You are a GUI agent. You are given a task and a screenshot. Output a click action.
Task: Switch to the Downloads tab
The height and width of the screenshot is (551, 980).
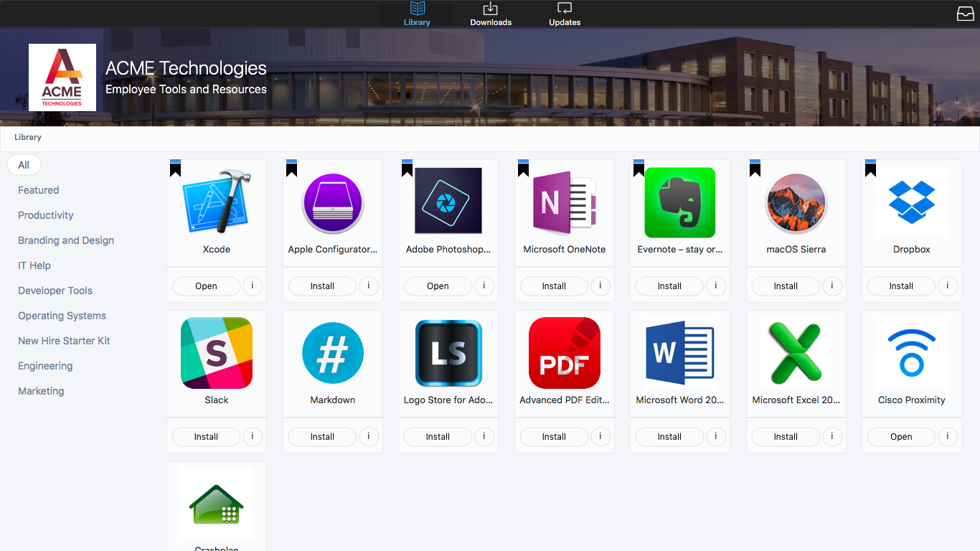pos(491,14)
